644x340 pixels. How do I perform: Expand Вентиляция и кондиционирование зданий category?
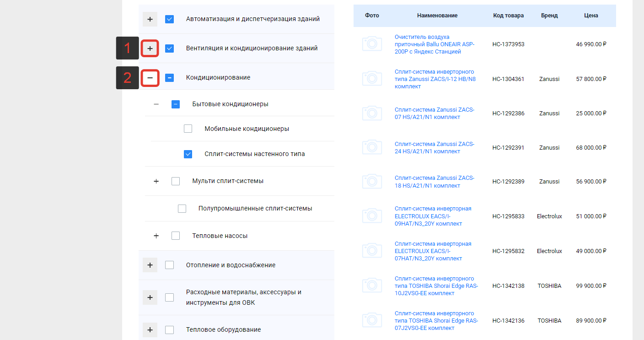pos(150,49)
